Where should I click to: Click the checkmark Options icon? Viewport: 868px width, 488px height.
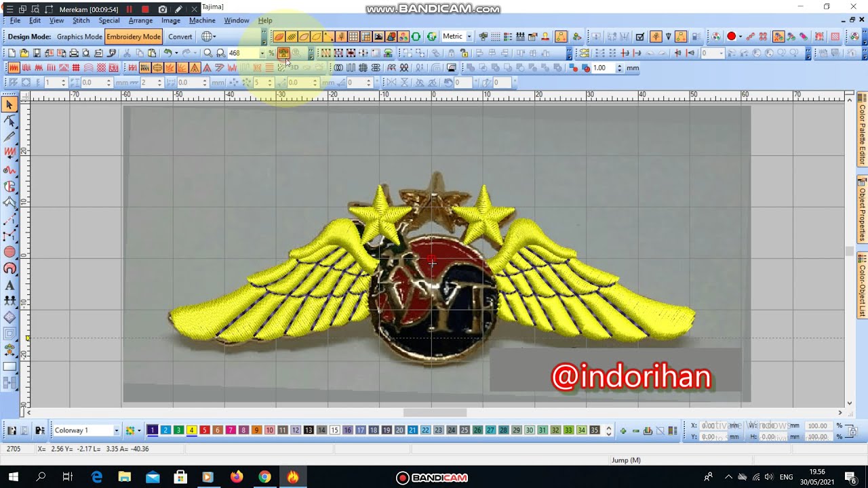point(639,37)
